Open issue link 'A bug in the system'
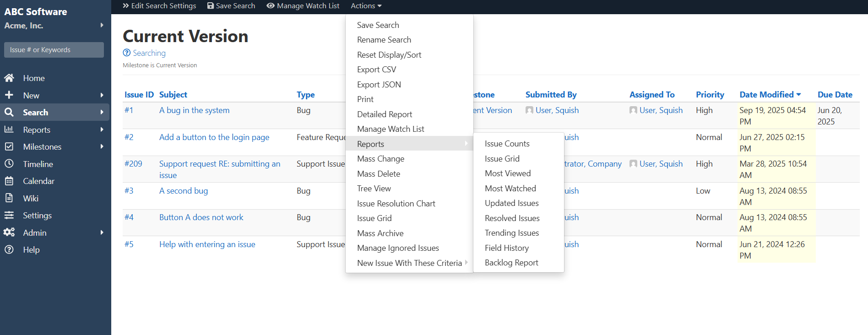This screenshot has height=335, width=868. 195,110
